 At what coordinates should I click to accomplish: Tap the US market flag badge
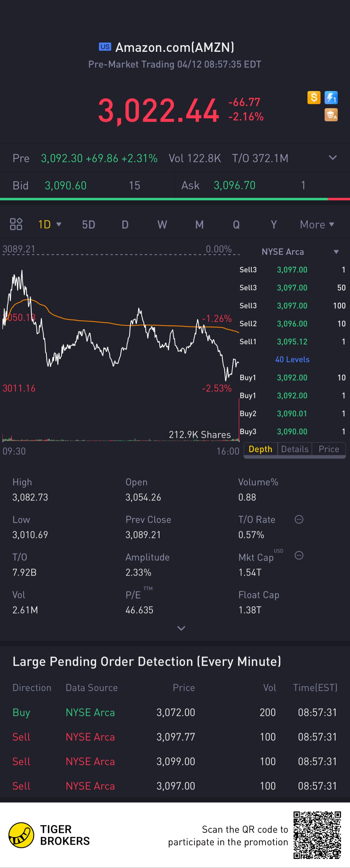click(105, 47)
